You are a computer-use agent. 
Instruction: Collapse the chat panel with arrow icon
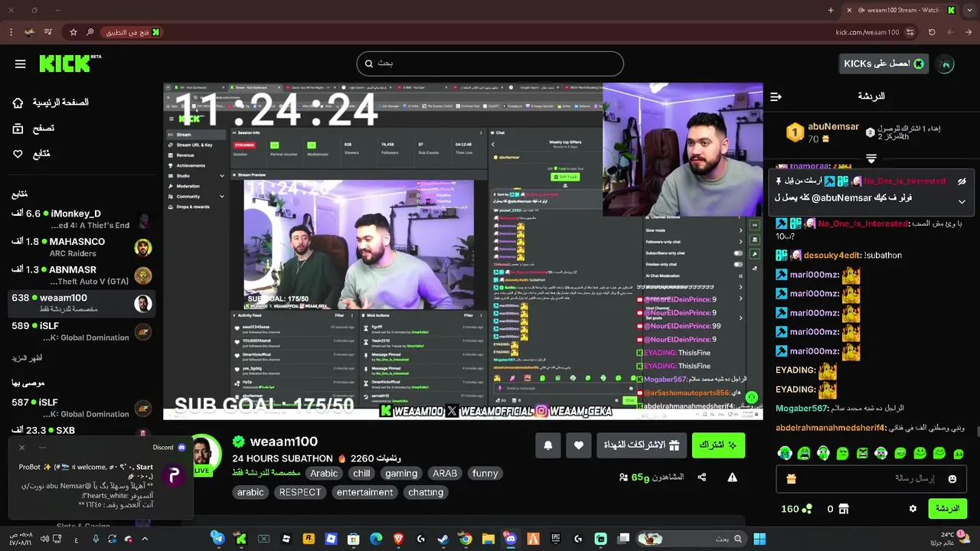coord(776,96)
